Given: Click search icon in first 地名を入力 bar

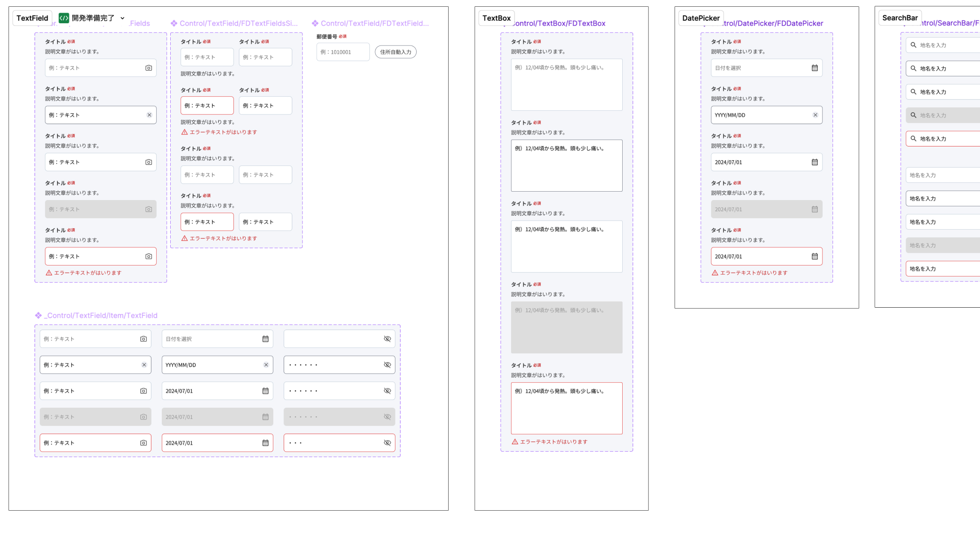Looking at the screenshot, I should (913, 45).
